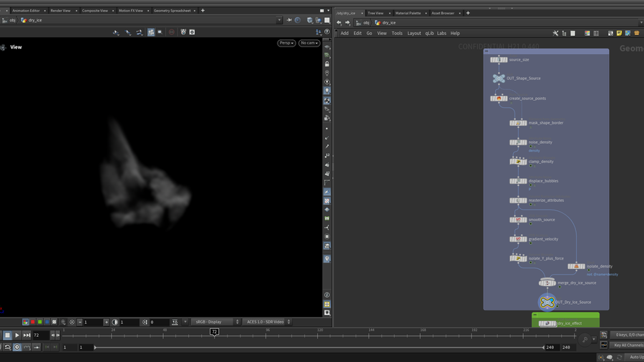Click the Auto Update button
This screenshot has width=644, height=362.
pyautogui.click(x=633, y=356)
